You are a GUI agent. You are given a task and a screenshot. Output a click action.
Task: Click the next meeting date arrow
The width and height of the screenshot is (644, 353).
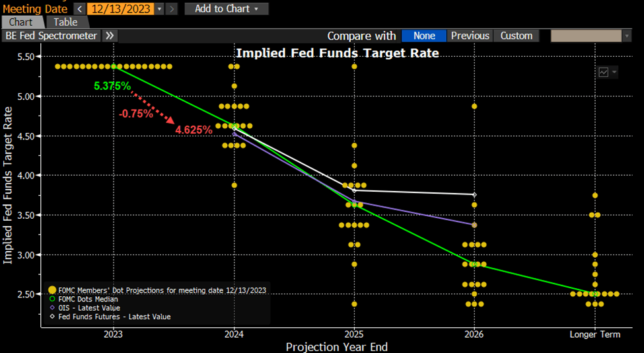click(172, 9)
